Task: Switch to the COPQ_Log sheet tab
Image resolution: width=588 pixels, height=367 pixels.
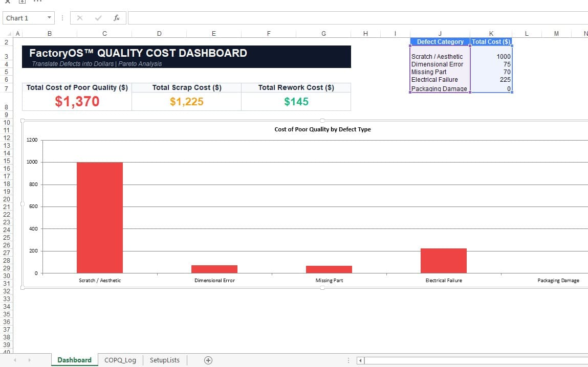Action: (120, 360)
